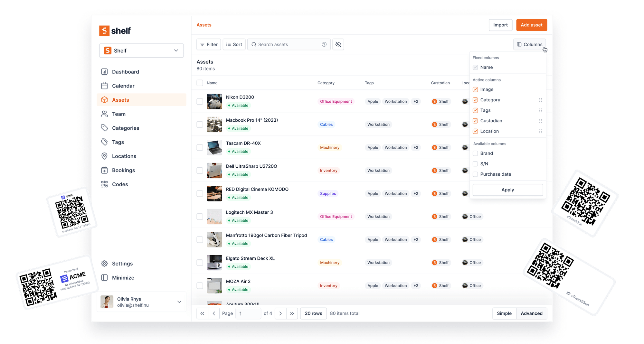Focus the Search assets field

[289, 44]
